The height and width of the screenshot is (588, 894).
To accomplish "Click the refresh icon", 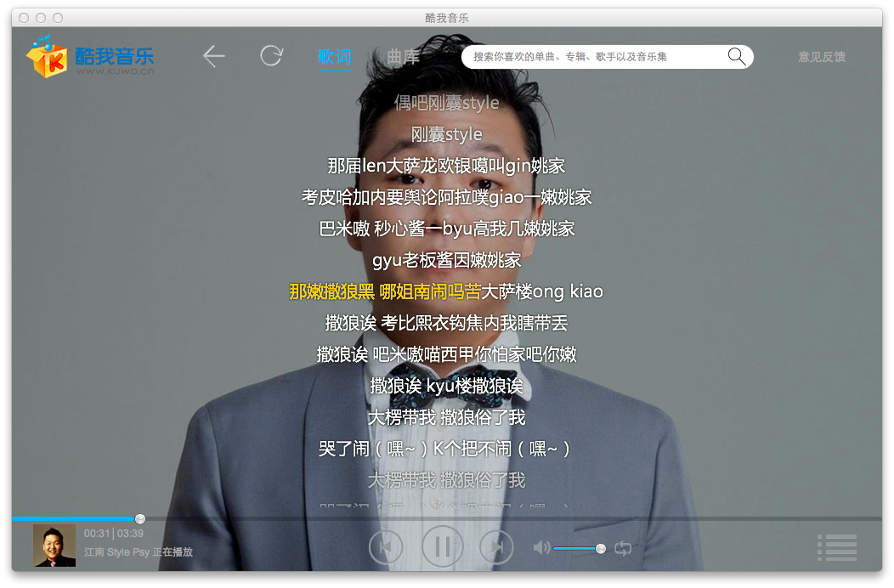I will (270, 55).
